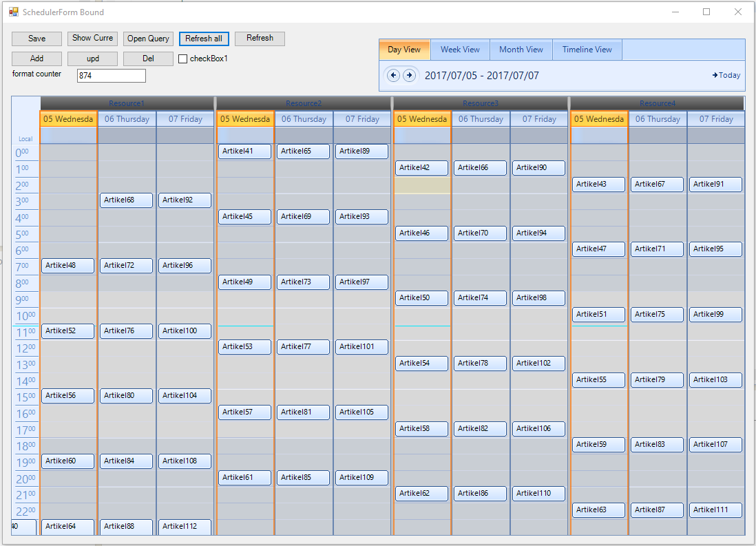This screenshot has width=756, height=546.
Task: Switch to the Week View tab
Action: pyautogui.click(x=460, y=50)
